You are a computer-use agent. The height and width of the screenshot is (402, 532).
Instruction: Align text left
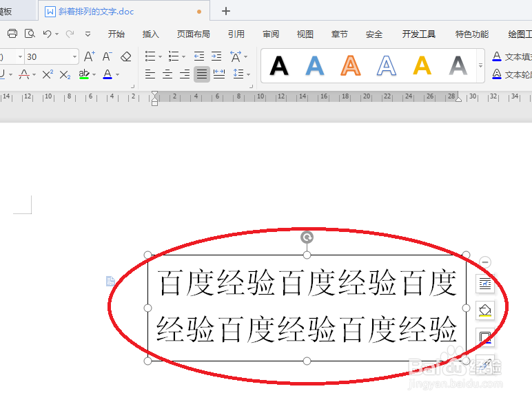(x=150, y=74)
